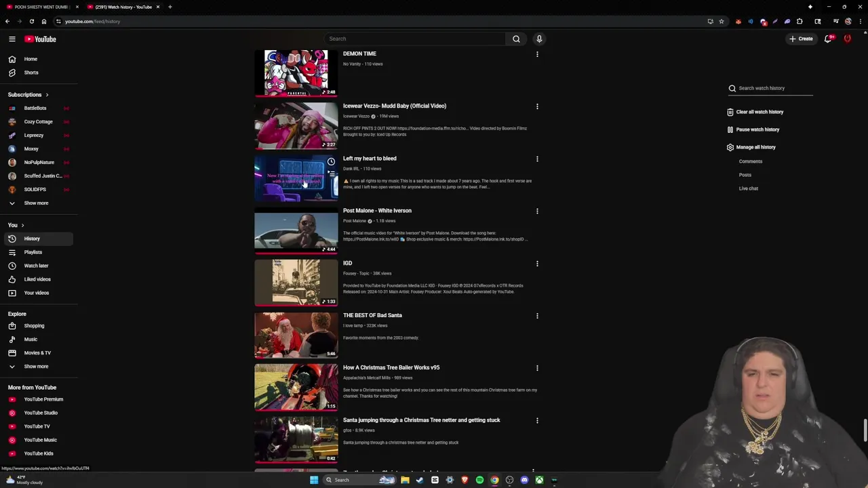868x488 pixels.
Task: Click browser address bar URL
Action: click(93, 21)
